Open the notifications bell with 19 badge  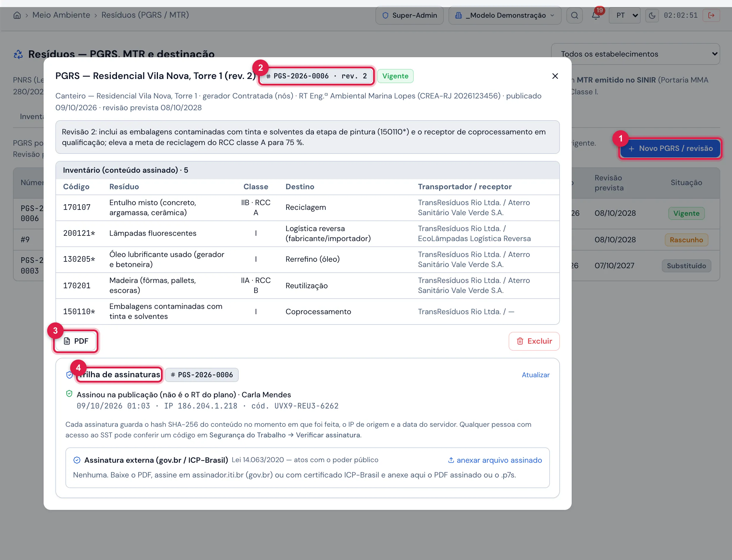click(x=596, y=15)
